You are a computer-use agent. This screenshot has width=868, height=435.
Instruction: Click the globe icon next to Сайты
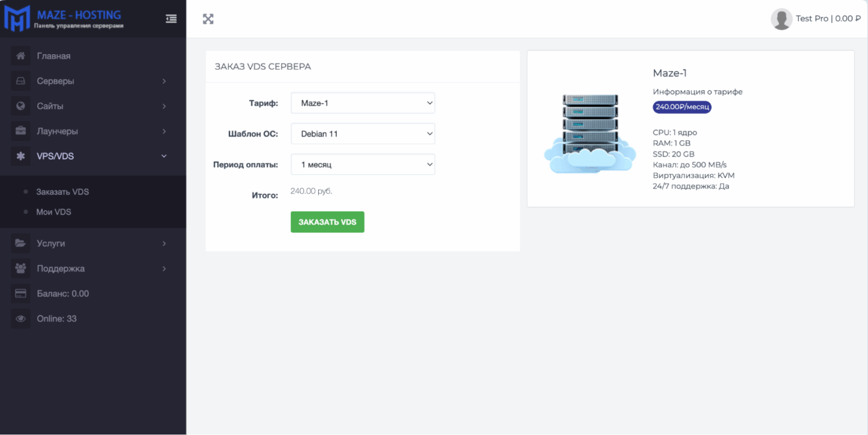tap(20, 106)
